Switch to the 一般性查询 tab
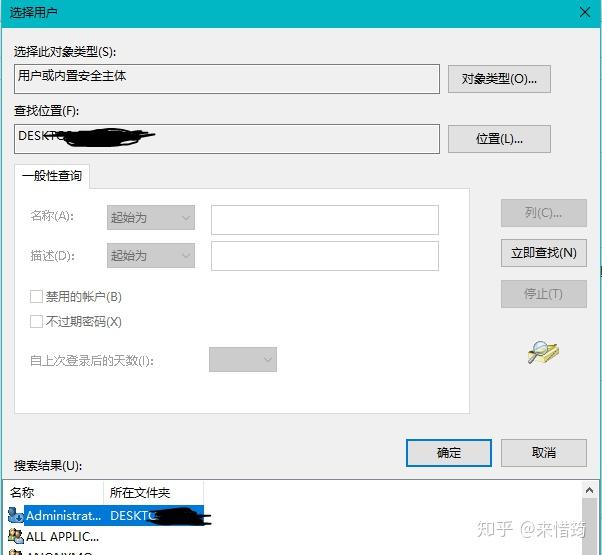The height and width of the screenshot is (555, 602). tap(52, 176)
